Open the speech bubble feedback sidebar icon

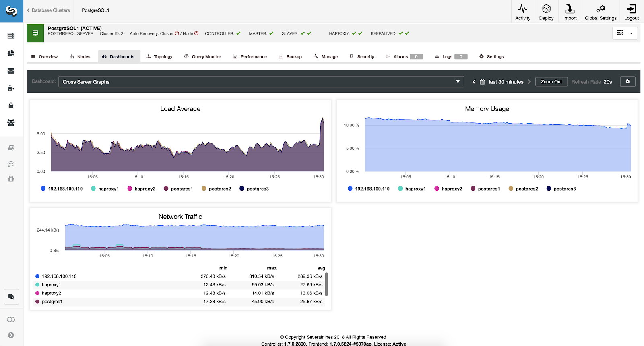point(11,164)
